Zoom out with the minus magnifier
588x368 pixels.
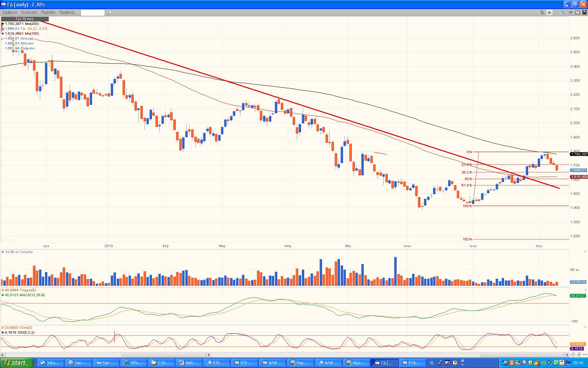tap(573, 355)
